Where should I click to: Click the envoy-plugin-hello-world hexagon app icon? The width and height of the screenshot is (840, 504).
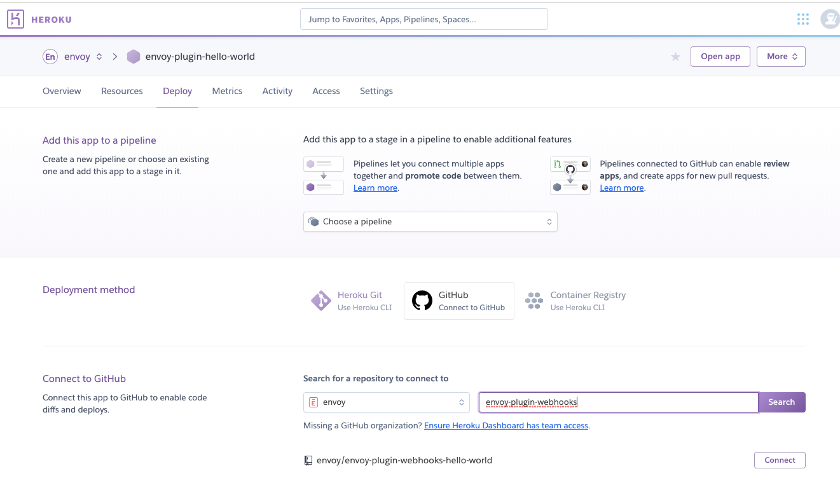[x=134, y=57]
